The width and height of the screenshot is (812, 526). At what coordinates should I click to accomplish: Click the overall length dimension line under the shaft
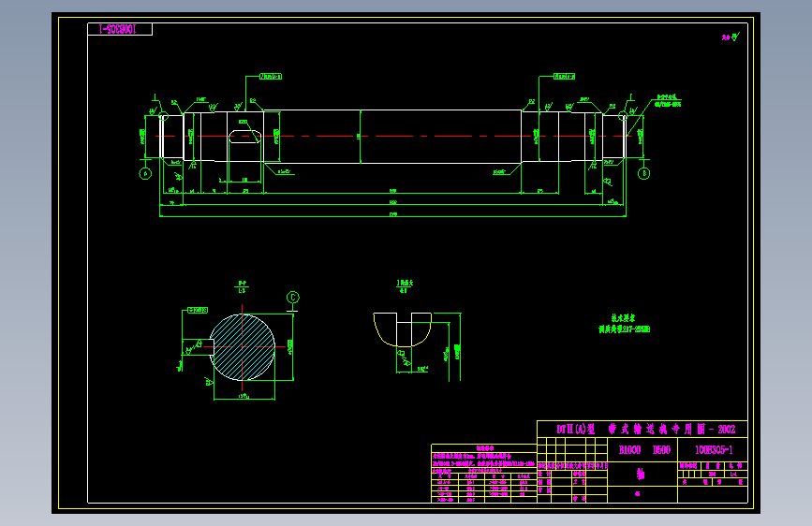(x=393, y=216)
